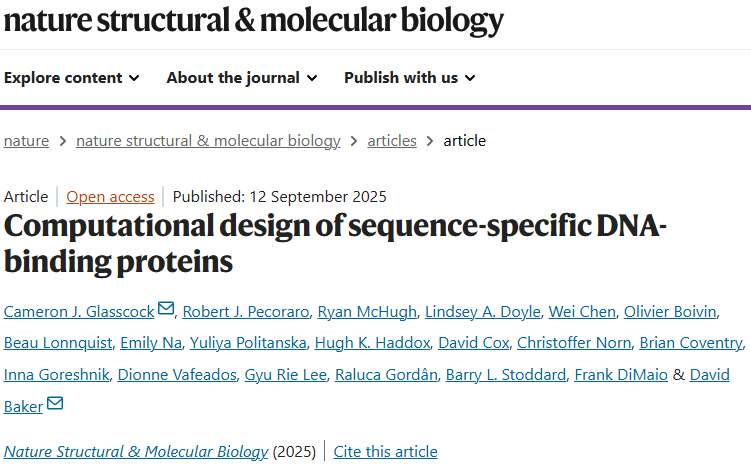Open the About the journal dropdown
Image resolution: width=751 pixels, height=466 pixels.
pos(242,78)
